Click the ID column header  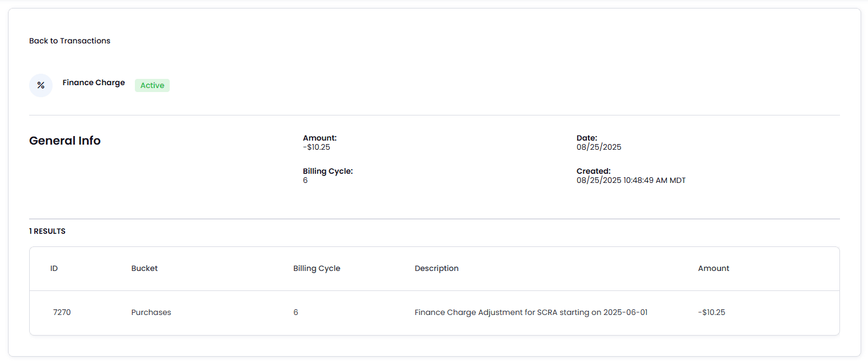(54, 268)
